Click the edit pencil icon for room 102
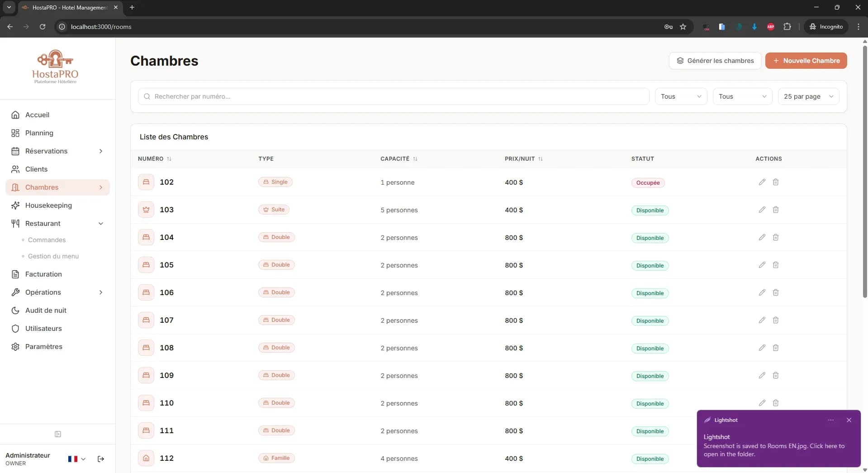868x473 pixels. [x=762, y=182]
